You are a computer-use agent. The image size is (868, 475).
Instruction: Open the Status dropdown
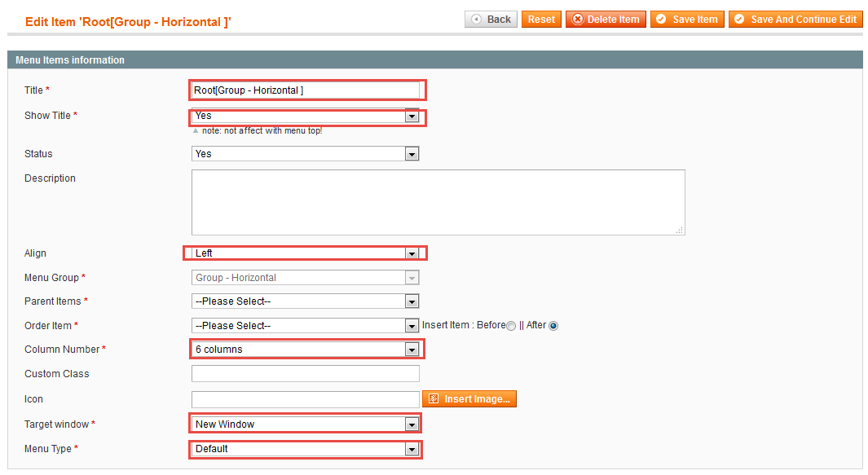(305, 154)
